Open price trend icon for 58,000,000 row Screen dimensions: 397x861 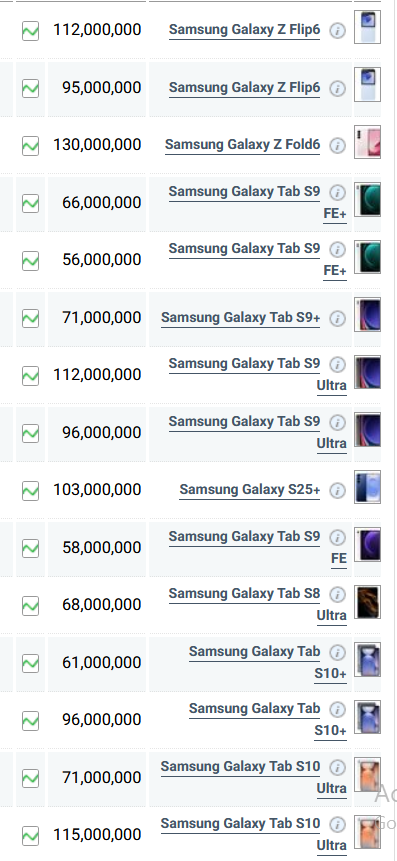point(30,548)
